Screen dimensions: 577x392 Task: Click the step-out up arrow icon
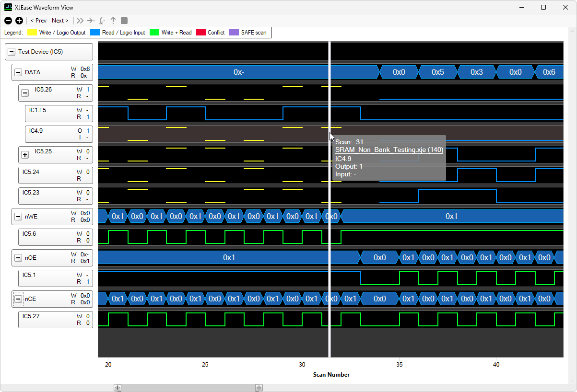(x=113, y=21)
